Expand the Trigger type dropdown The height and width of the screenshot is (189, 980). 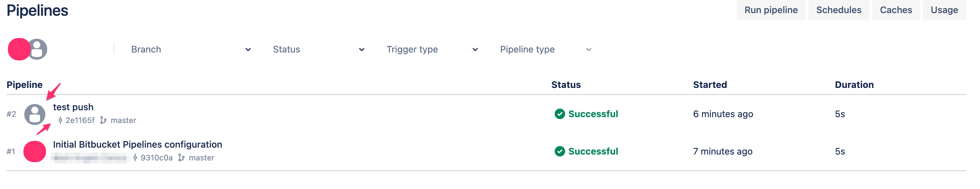[432, 50]
